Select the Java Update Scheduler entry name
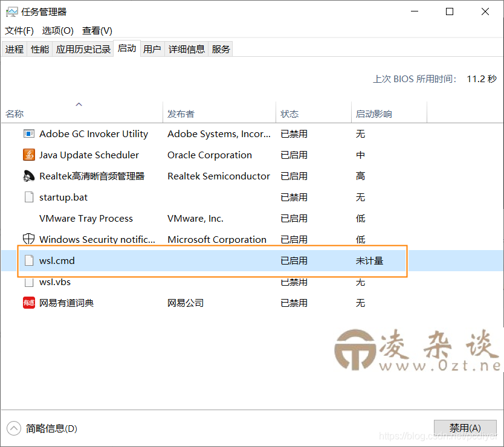The image size is (504, 447). pos(89,155)
